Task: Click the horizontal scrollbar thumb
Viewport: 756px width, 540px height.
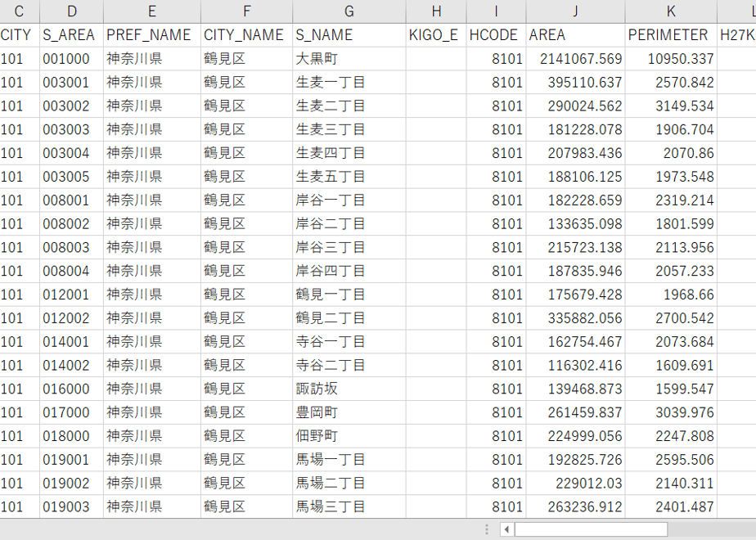Action: pyautogui.click(x=591, y=529)
